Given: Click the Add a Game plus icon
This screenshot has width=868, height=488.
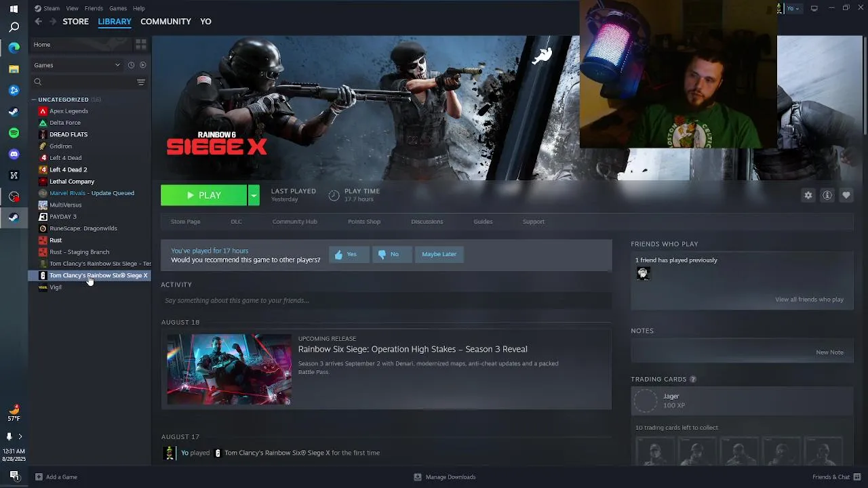Looking at the screenshot, I should (39, 476).
